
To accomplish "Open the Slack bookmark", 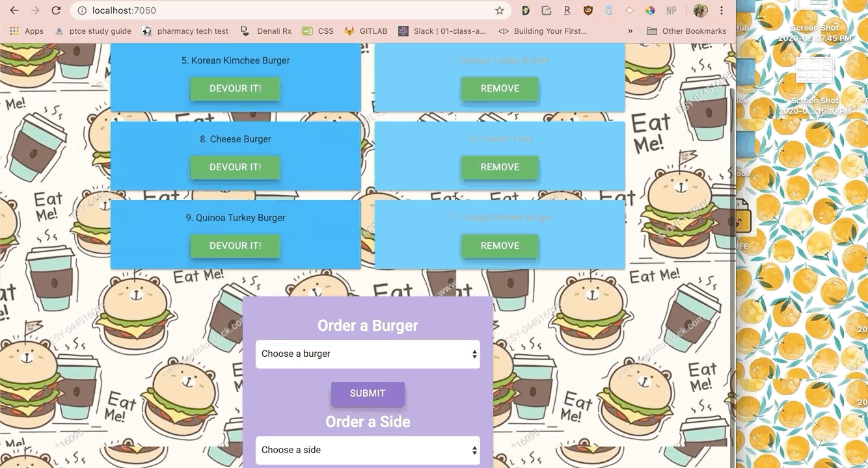I will pos(442,31).
